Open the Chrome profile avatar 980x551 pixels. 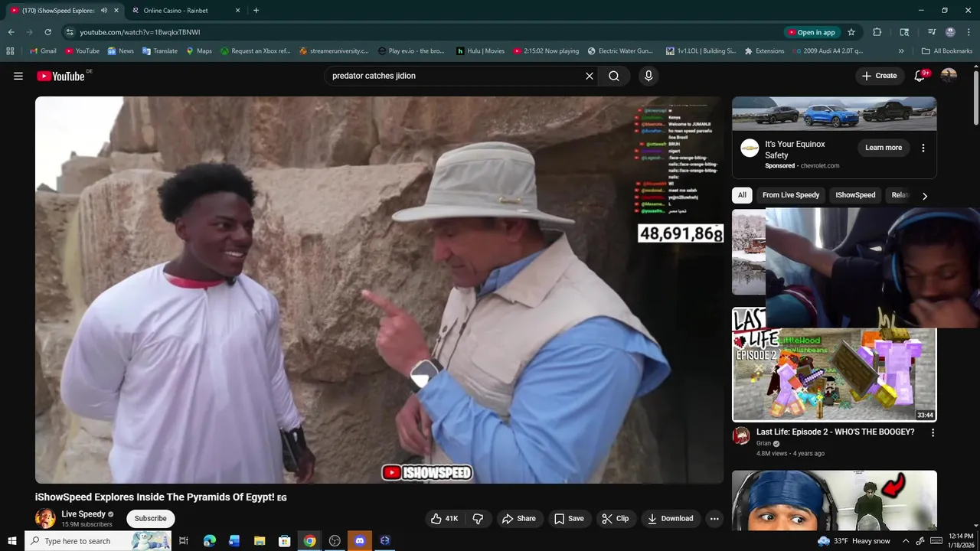[x=950, y=32]
